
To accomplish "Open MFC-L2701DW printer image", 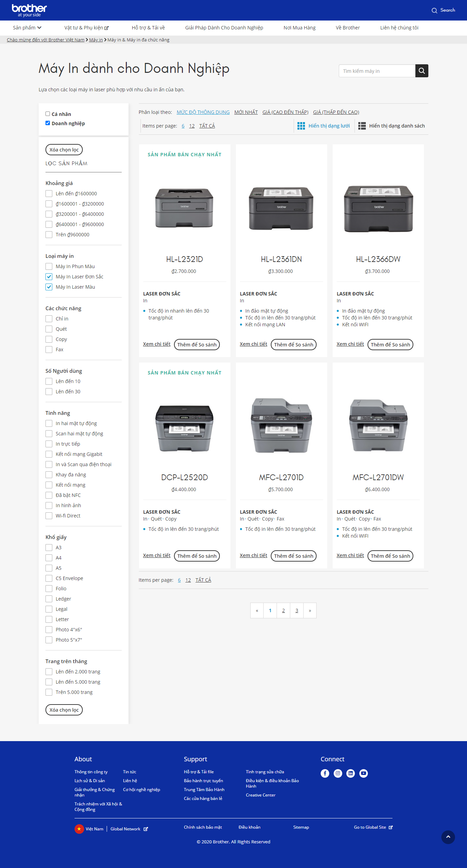I will point(378,426).
